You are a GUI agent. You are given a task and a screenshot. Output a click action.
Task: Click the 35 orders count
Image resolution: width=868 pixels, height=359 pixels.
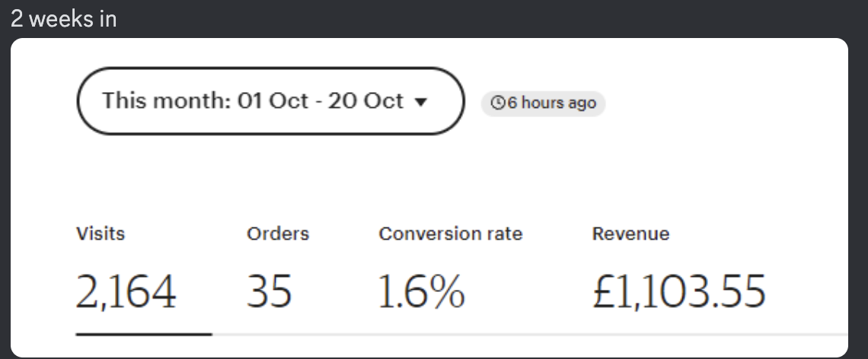[270, 293]
